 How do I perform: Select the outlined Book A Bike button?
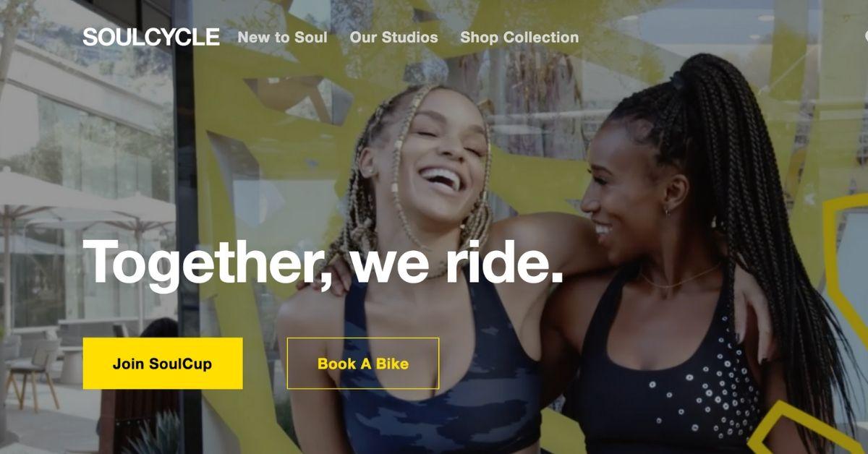(362, 364)
